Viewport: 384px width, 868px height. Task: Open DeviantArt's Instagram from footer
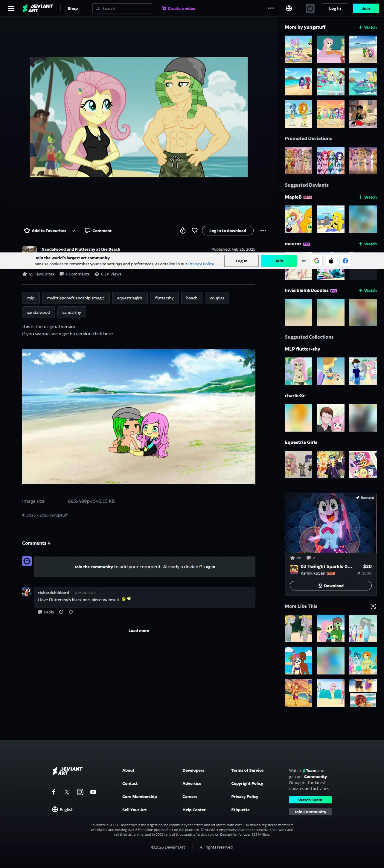pyautogui.click(x=80, y=792)
